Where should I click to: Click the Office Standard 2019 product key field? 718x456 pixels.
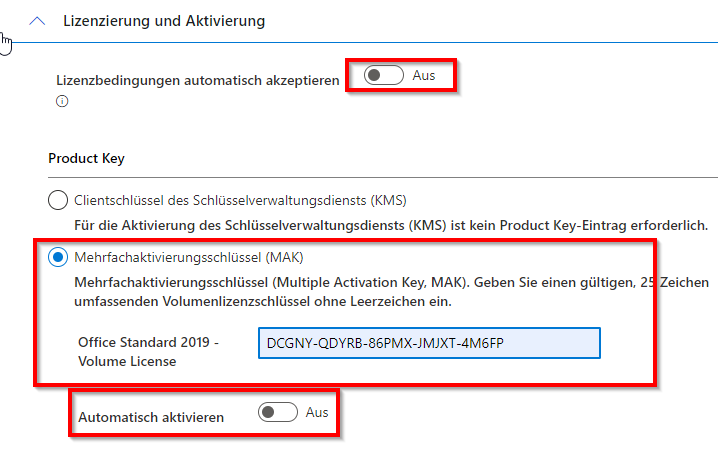pyautogui.click(x=428, y=342)
